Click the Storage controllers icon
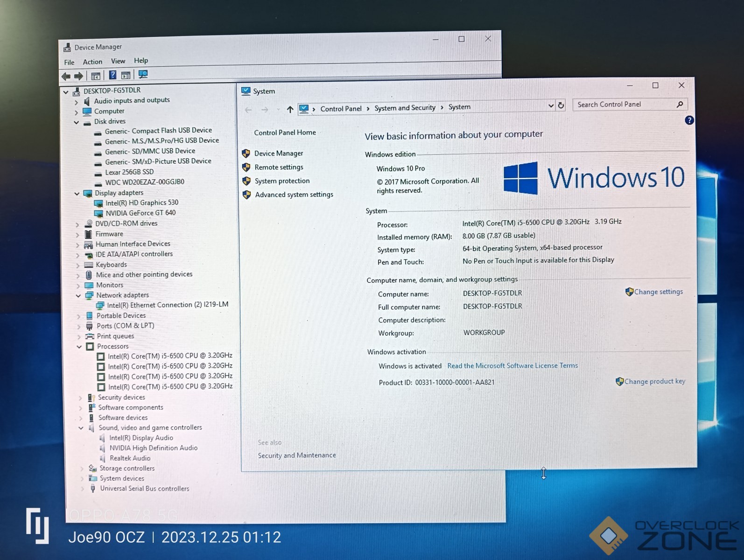Viewport: 744px width, 560px height. point(92,469)
